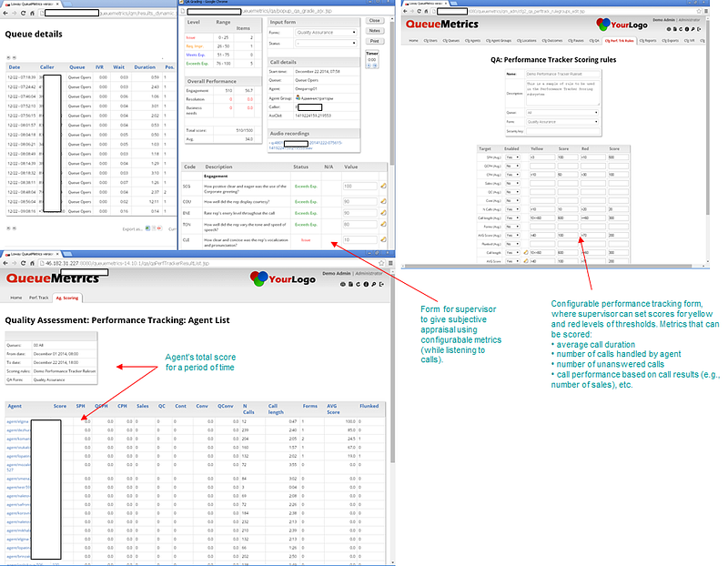Sort Agent List by AVG Score column
Viewport: 728px width, 566px height.
pyautogui.click(x=333, y=409)
